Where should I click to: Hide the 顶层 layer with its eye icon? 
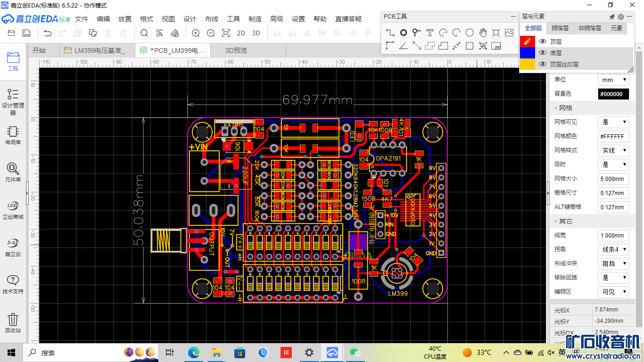pos(543,41)
